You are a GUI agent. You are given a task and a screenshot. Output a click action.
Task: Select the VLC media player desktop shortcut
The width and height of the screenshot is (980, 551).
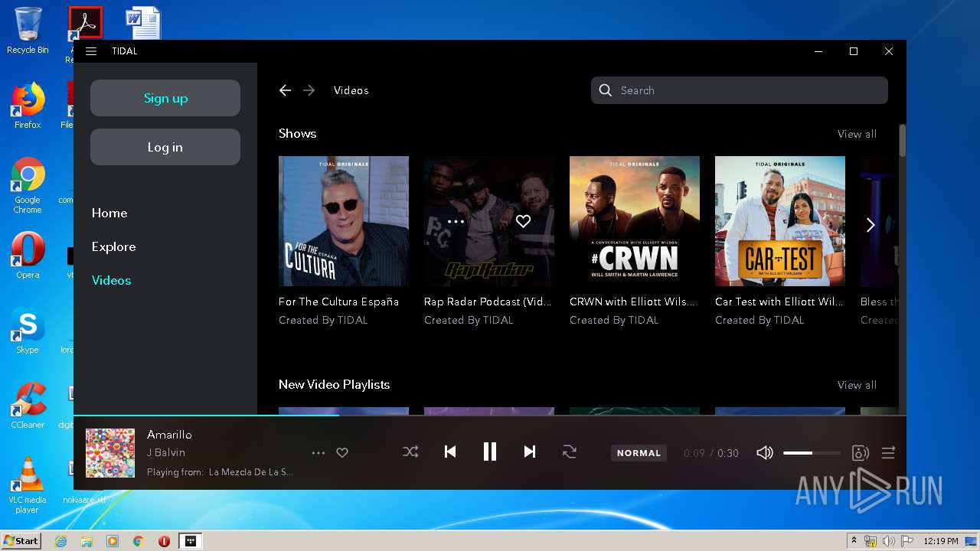[28, 485]
